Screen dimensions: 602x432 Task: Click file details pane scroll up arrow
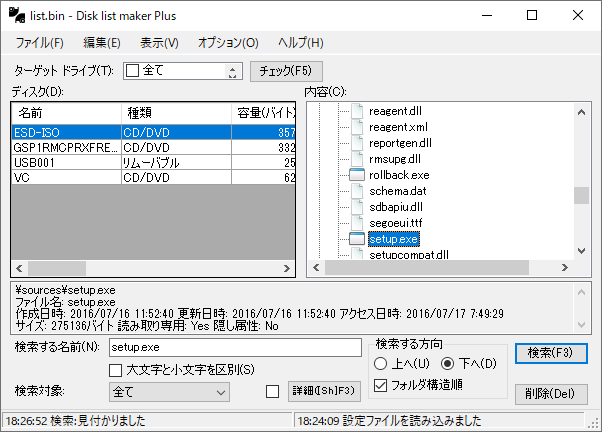[x=581, y=293]
